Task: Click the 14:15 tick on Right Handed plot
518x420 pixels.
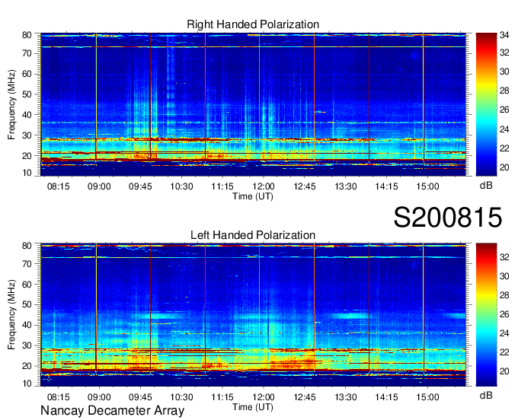Action: pyautogui.click(x=386, y=186)
